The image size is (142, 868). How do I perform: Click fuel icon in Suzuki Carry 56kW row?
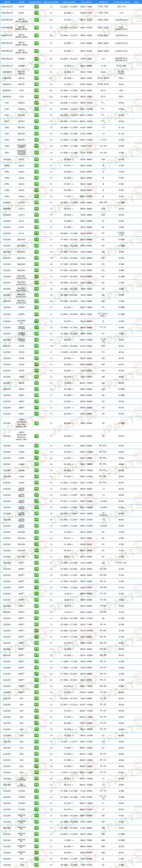36,314
